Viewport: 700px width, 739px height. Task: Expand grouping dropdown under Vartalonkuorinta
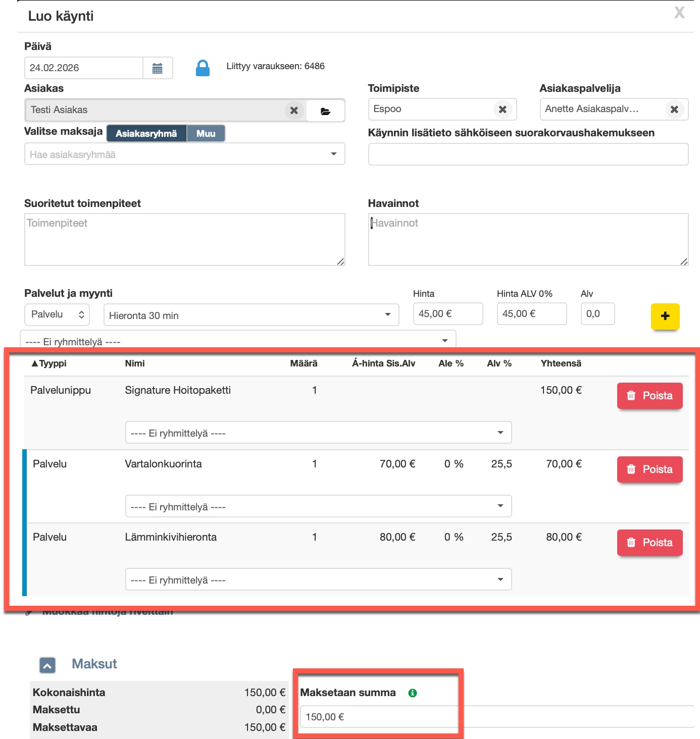[x=318, y=506]
